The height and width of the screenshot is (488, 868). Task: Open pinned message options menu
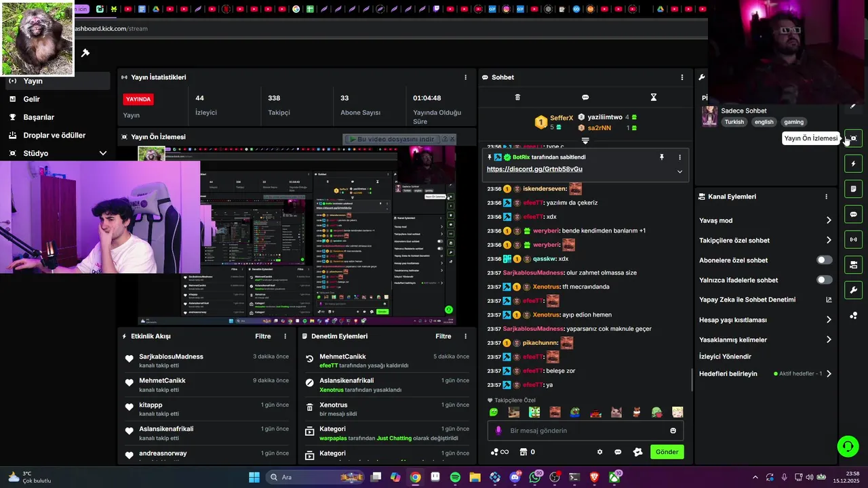pos(679,157)
